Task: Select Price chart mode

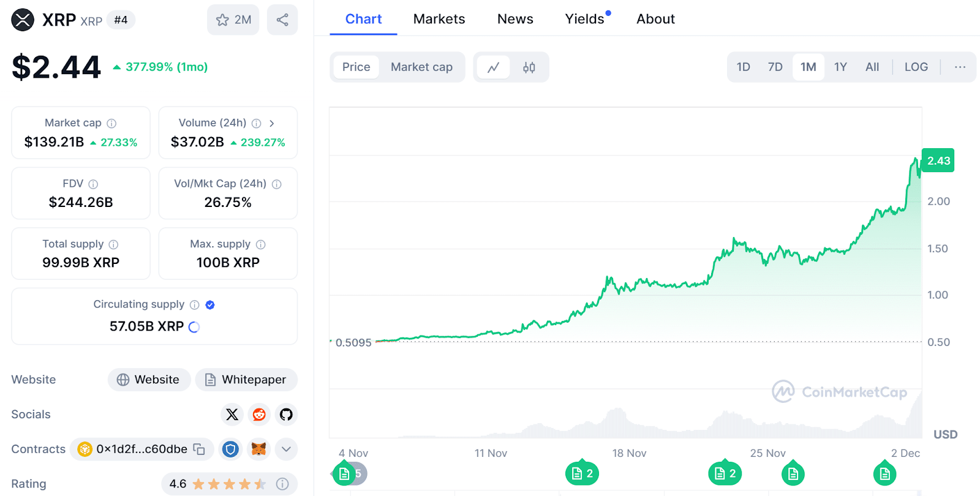Action: coord(356,67)
